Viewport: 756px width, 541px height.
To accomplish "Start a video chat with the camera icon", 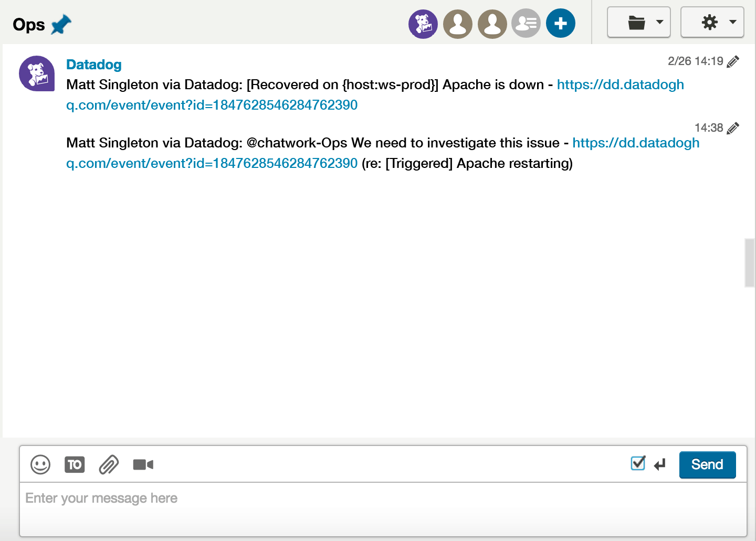I will [x=143, y=465].
